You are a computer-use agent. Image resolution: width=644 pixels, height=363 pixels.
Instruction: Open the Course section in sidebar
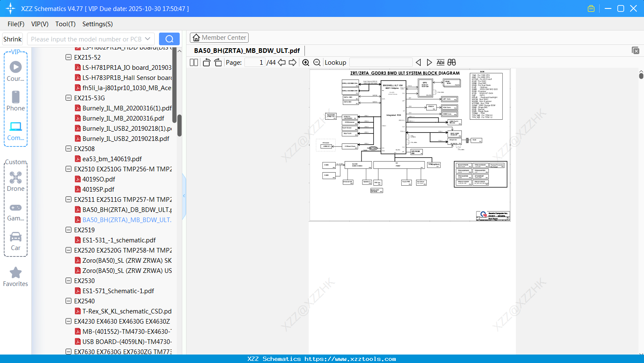[16, 71]
